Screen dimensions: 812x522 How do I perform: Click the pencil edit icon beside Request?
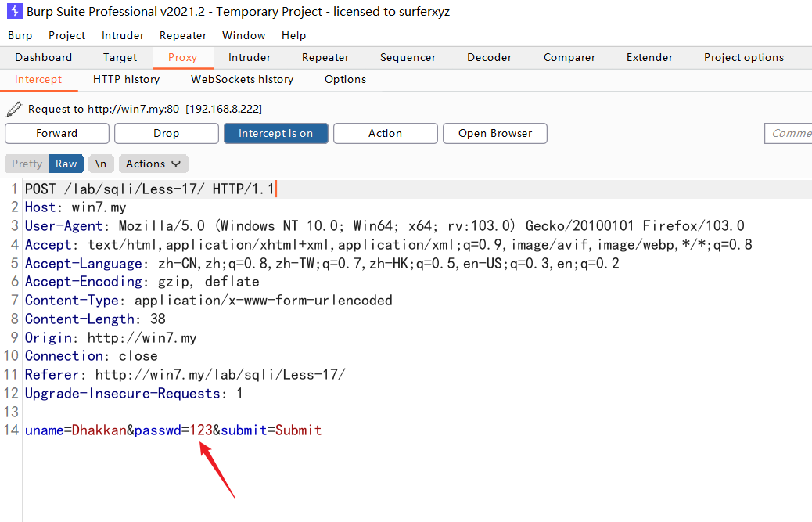coord(13,109)
